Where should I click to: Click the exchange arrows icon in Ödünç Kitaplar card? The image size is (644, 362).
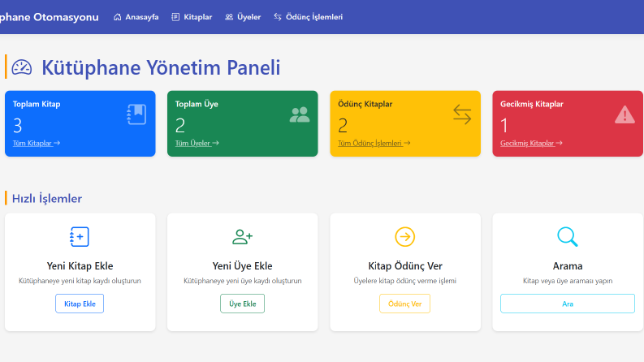click(x=462, y=114)
